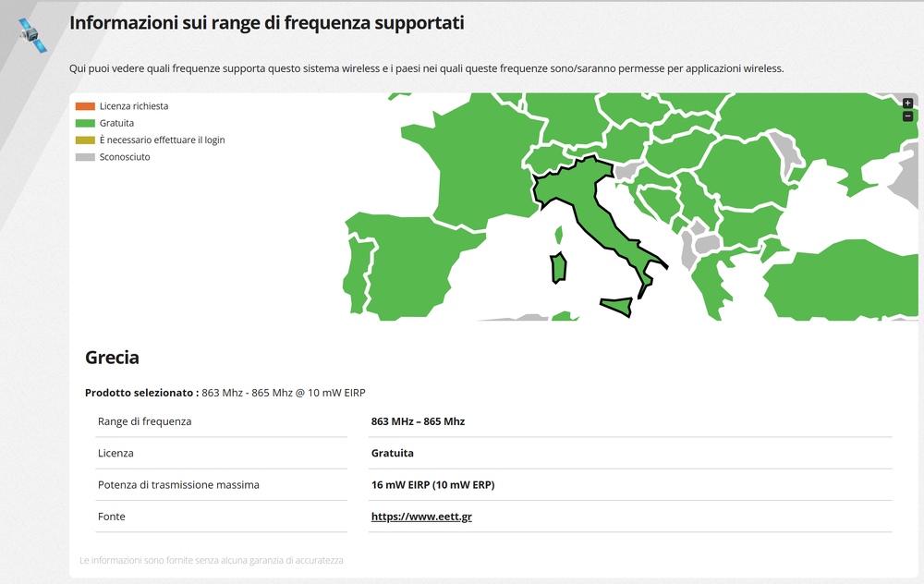
Task: Click the orange Licenza richiesta swatch
Action: pos(85,106)
